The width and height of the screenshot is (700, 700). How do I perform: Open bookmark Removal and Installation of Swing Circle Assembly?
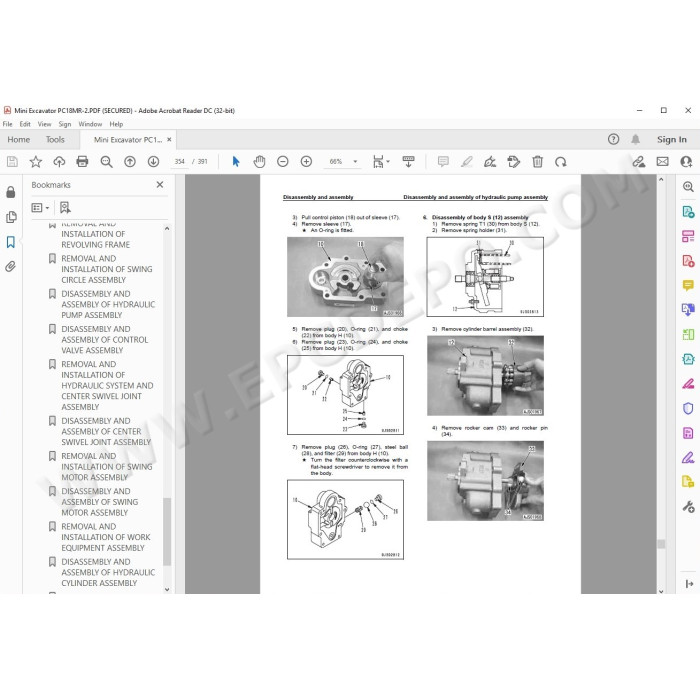tap(107, 269)
